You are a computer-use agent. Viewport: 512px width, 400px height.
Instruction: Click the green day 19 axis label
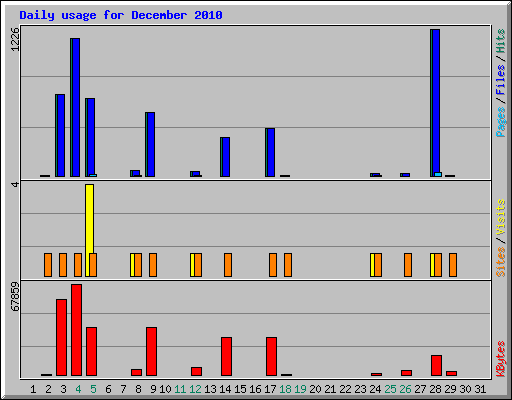300,389
